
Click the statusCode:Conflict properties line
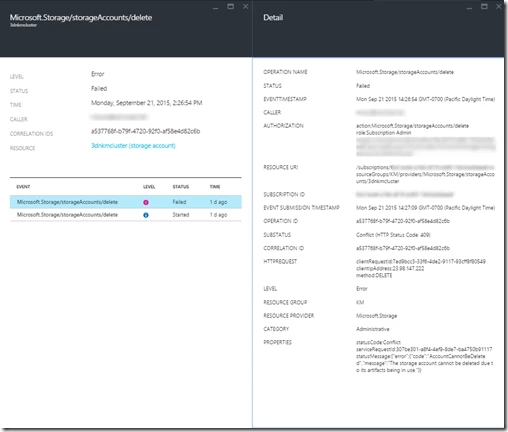(x=378, y=342)
